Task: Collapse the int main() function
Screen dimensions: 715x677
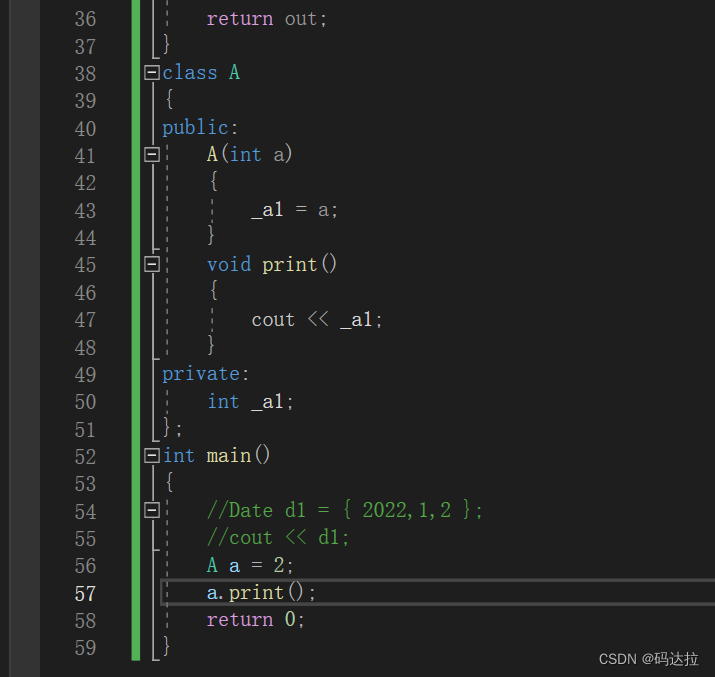Action: click(152, 455)
